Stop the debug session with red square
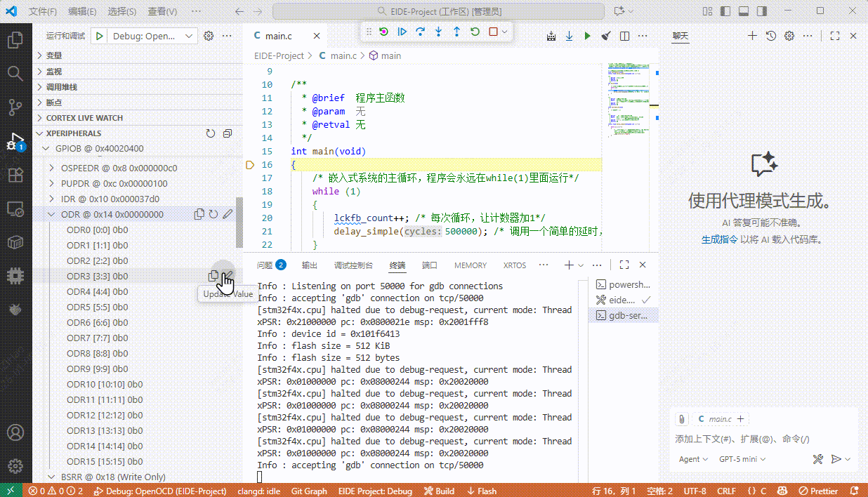The height and width of the screenshot is (497, 868). [x=493, y=32]
